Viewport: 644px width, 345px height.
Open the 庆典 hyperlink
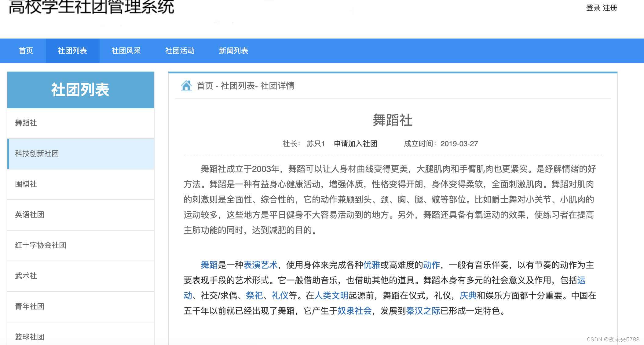(x=468, y=295)
